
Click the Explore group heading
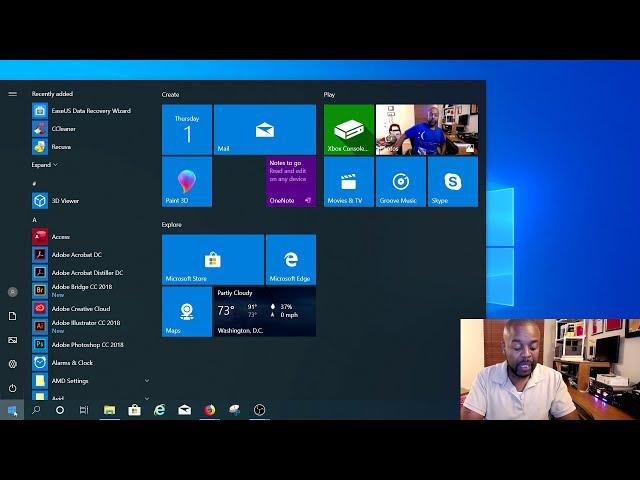[x=171, y=224]
